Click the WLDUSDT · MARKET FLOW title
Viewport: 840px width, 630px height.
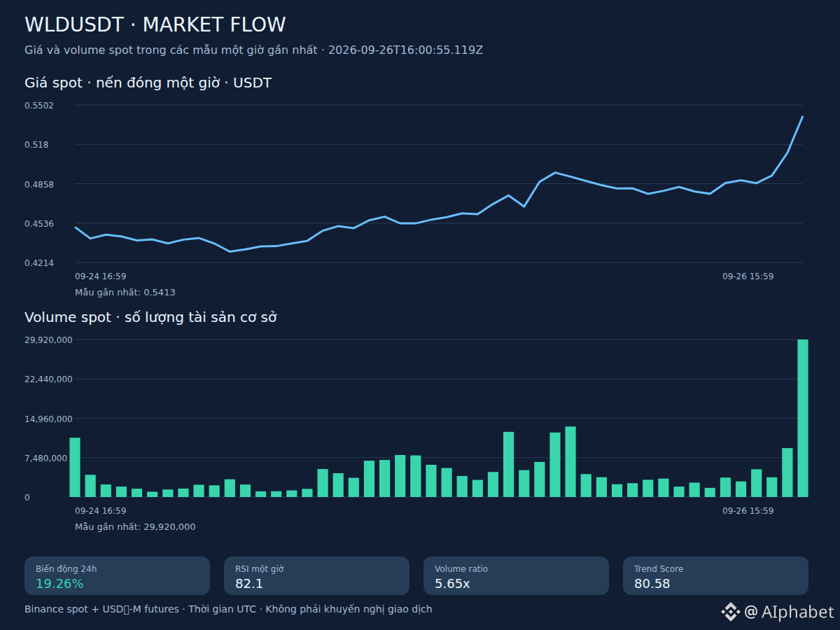155,24
